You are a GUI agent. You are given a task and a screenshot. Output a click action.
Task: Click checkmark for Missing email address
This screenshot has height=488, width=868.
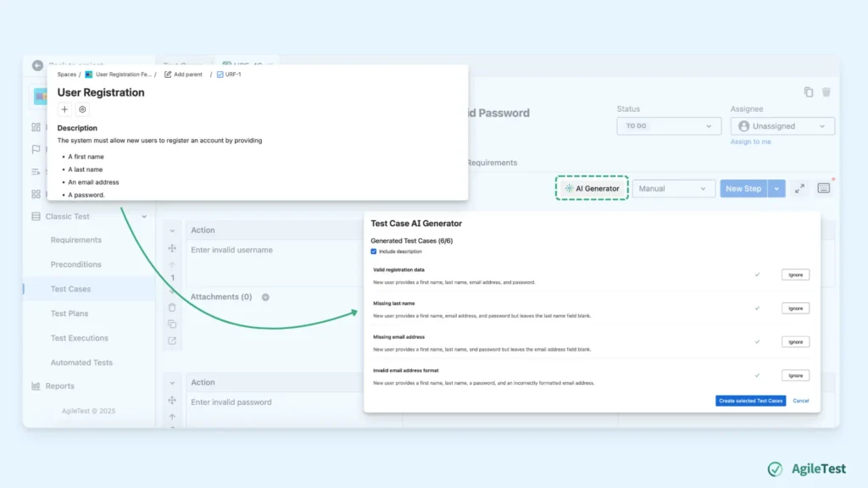(x=757, y=342)
